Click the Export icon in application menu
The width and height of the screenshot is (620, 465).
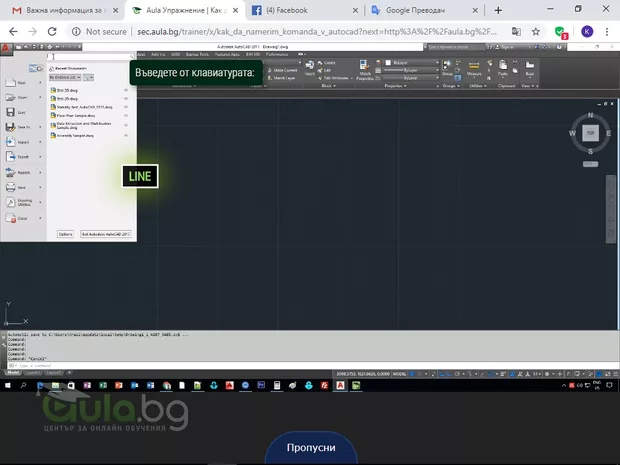pyautogui.click(x=10, y=157)
